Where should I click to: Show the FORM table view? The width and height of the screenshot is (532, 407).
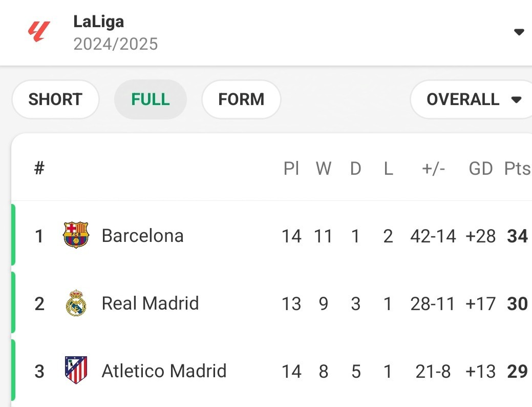click(241, 99)
